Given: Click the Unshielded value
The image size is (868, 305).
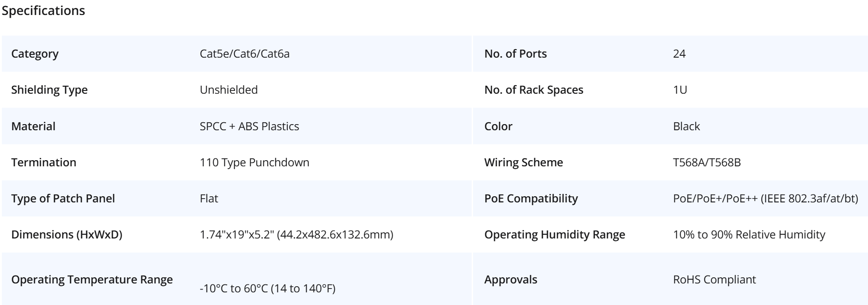Looking at the screenshot, I should pyautogui.click(x=228, y=90).
